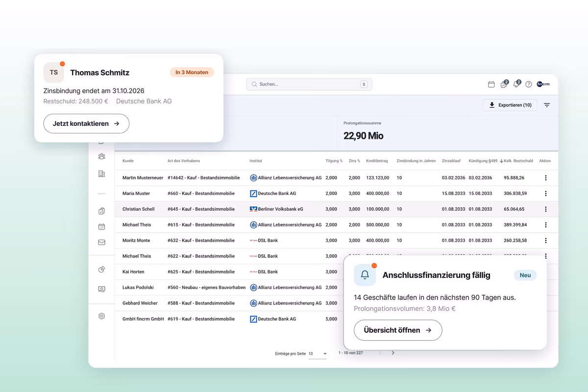Click Restschuld value 306.838,59
588x392 pixels.
(515, 194)
